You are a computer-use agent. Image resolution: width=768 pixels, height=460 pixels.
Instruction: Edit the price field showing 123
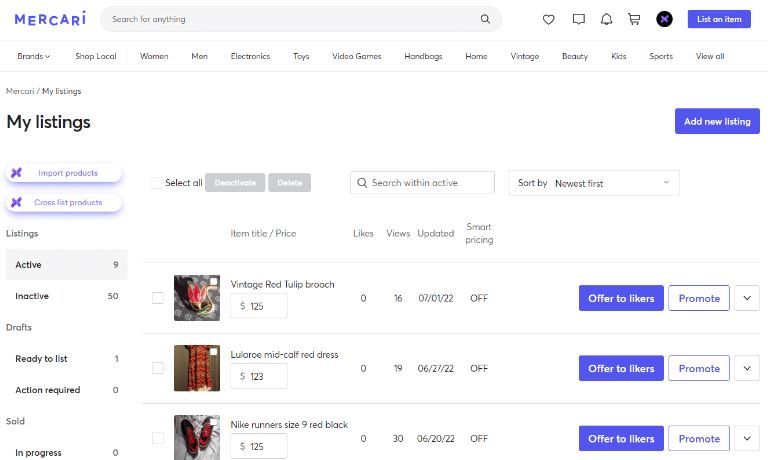click(259, 376)
